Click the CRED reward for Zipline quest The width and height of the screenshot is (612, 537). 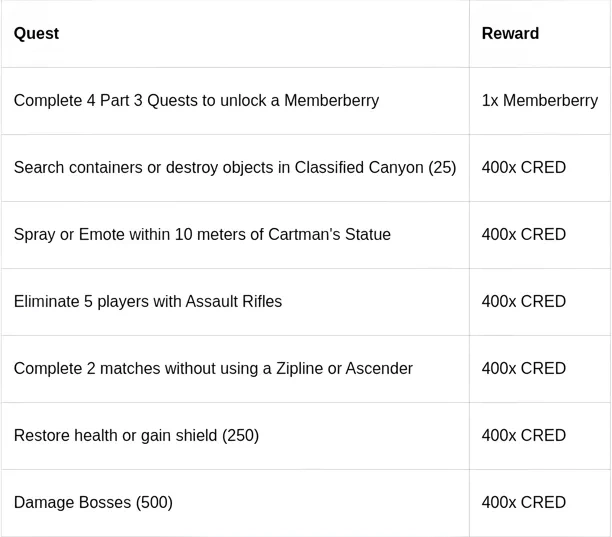(523, 369)
